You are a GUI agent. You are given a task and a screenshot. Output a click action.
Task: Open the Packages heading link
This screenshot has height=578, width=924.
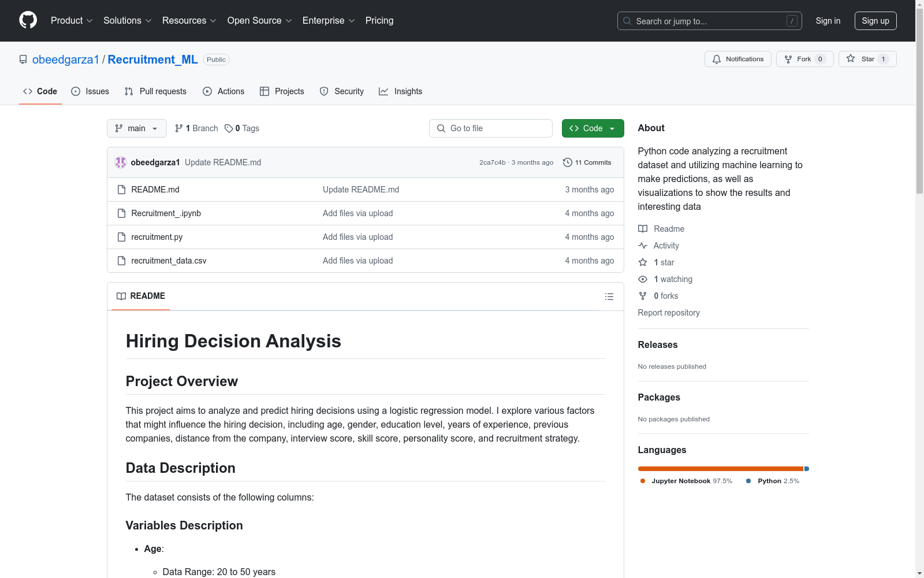click(659, 397)
